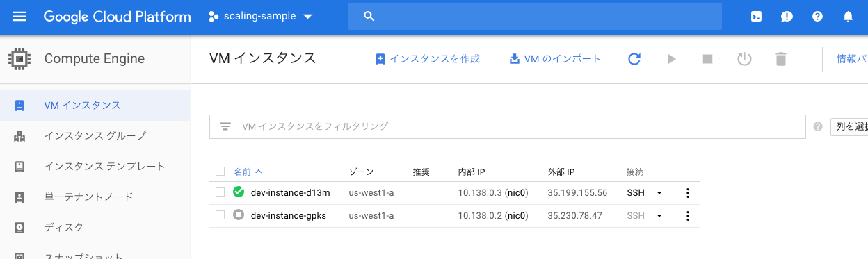
Task: Click the search magnifier icon
Action: click(369, 16)
